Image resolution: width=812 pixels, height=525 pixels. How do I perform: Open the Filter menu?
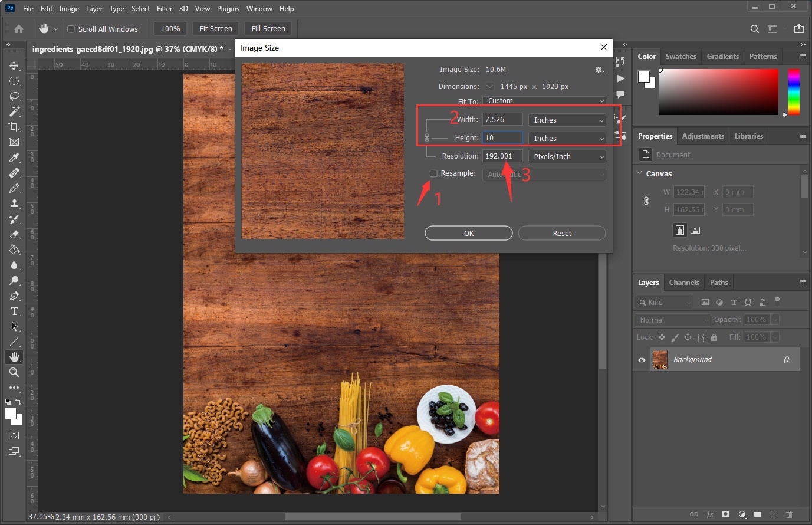coord(165,9)
